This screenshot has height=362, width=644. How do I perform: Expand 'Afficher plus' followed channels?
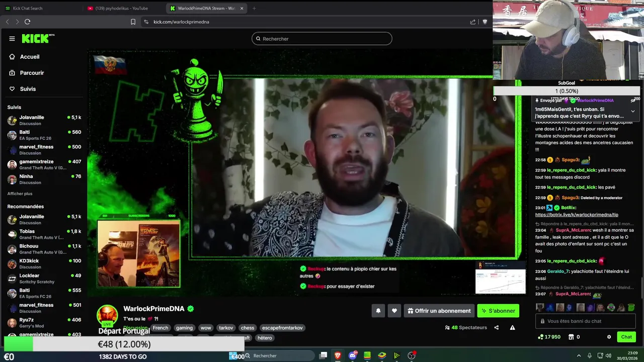click(20, 194)
